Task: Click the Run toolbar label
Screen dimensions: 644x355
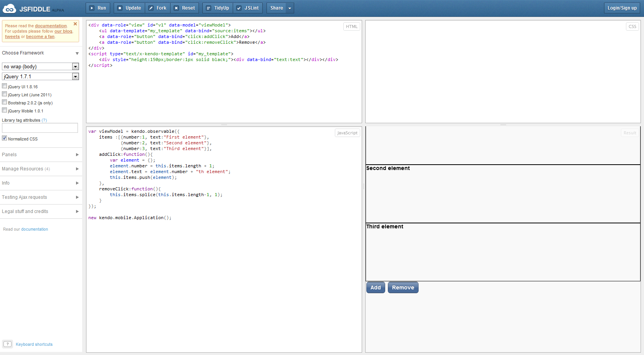Action: pyautogui.click(x=102, y=8)
